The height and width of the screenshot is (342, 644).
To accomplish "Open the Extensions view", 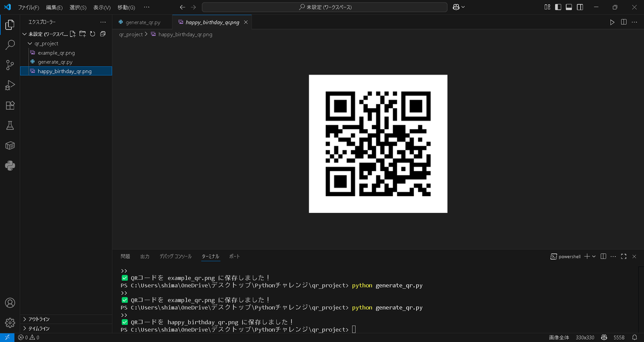I will [x=10, y=106].
